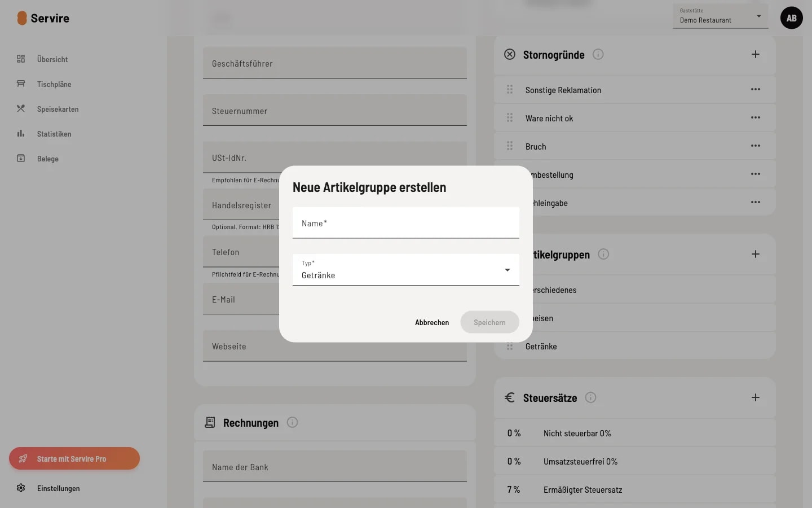The width and height of the screenshot is (812, 508).
Task: Click the Servire logo
Action: point(43,18)
